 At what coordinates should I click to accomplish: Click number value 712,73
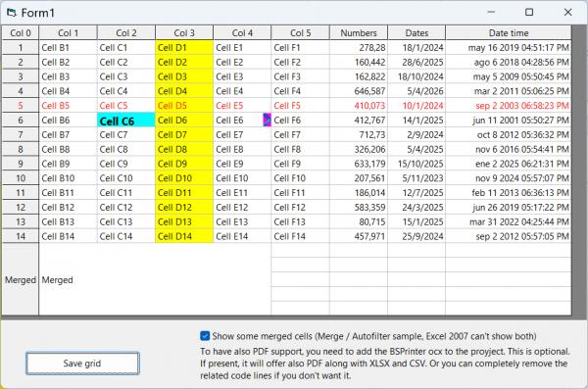[359, 134]
